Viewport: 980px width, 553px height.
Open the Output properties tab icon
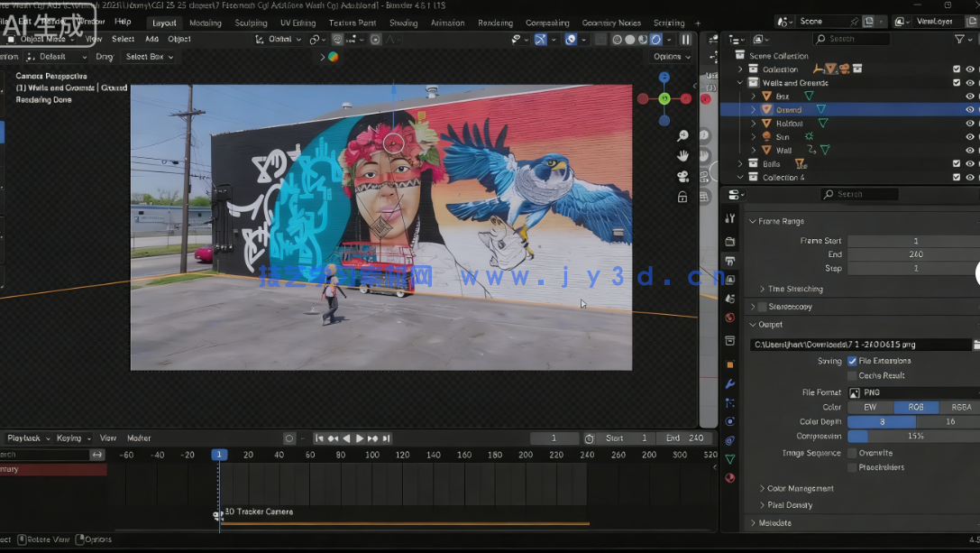click(730, 261)
